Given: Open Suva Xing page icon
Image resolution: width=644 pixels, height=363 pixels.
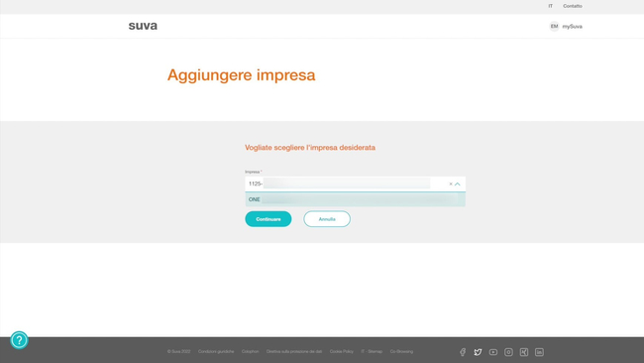Looking at the screenshot, I should coord(524,352).
